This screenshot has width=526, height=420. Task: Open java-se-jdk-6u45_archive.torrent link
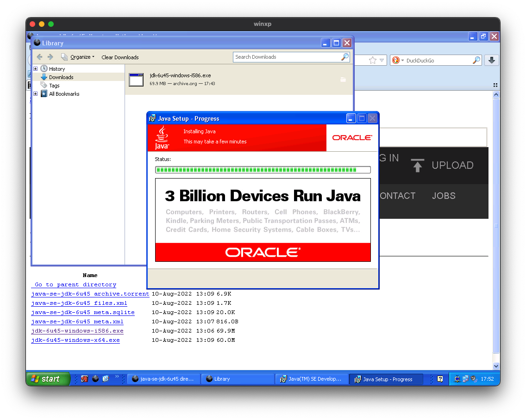[x=90, y=294]
